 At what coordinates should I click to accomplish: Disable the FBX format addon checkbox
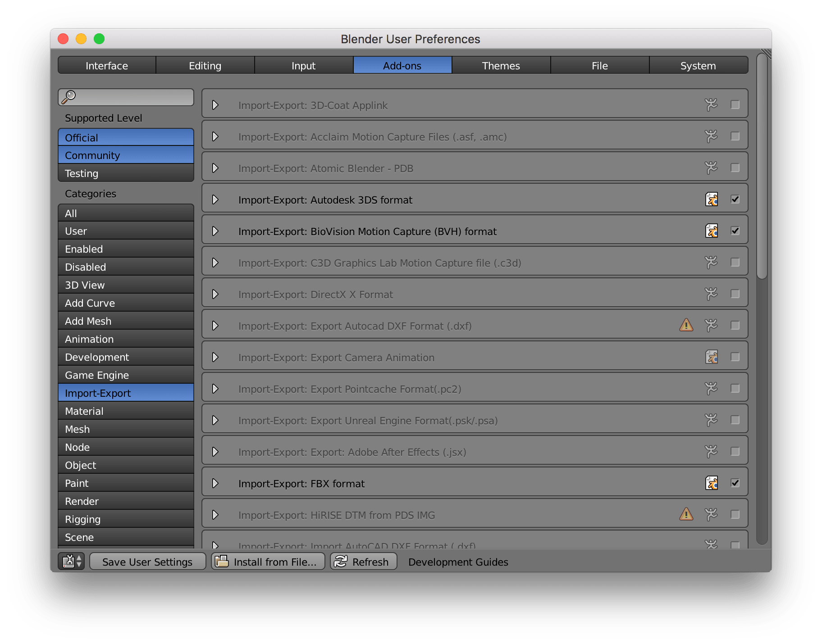735,483
